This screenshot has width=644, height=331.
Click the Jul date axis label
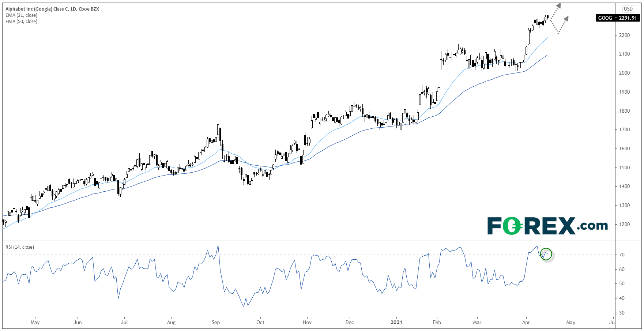click(x=124, y=322)
